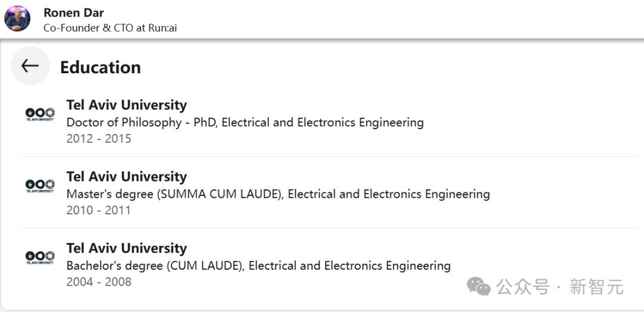Open Tel Aviv University title above the PhD line

click(x=126, y=105)
